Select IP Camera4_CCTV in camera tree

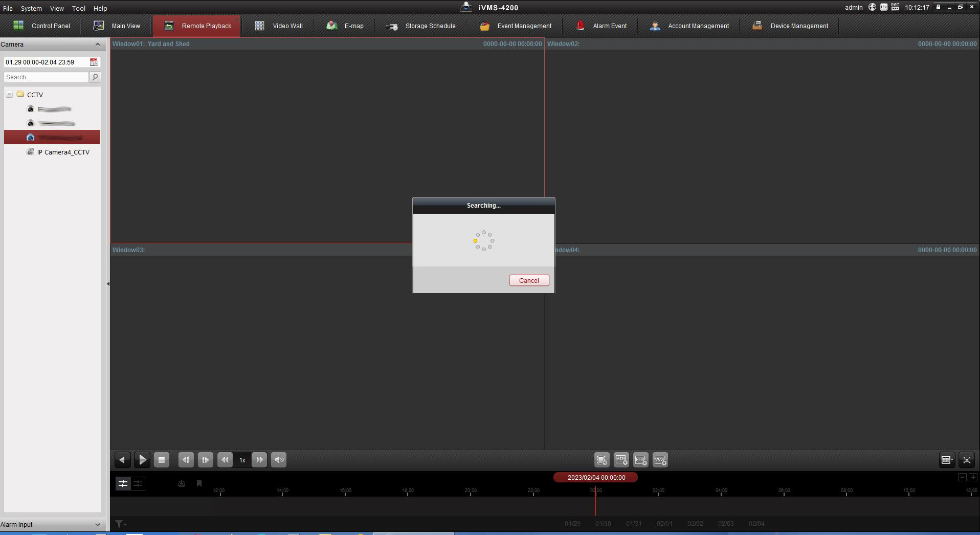(63, 152)
